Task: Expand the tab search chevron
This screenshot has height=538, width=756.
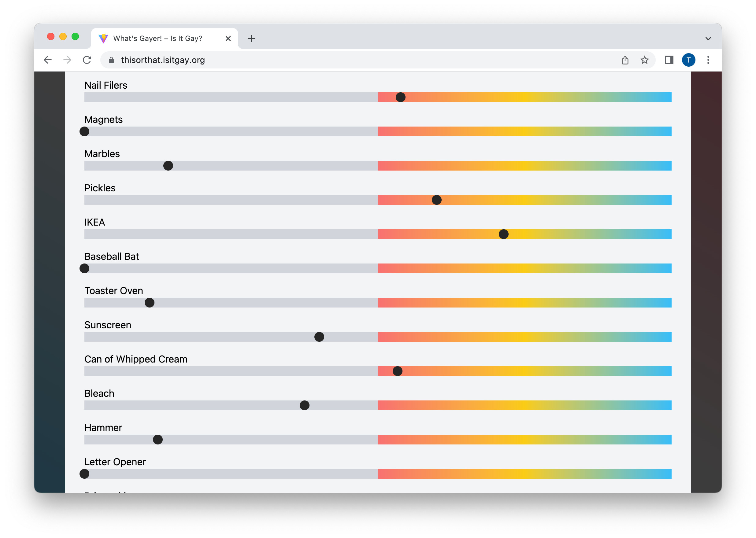Action: tap(708, 39)
